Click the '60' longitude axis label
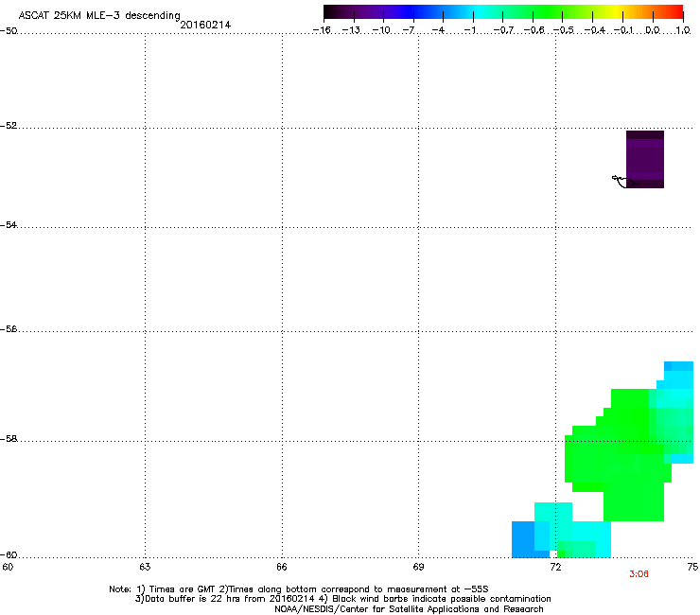This screenshot has height=615, width=700. [x=8, y=567]
